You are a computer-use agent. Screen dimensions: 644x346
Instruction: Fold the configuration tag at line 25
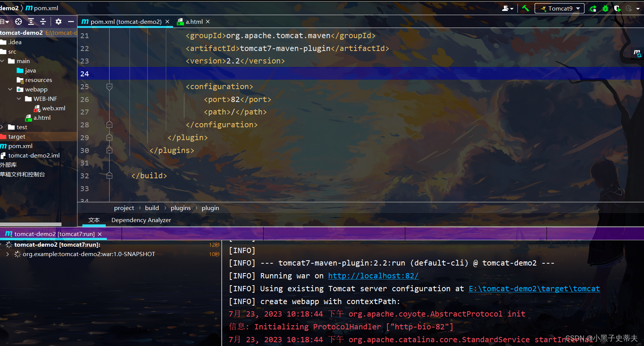point(109,86)
